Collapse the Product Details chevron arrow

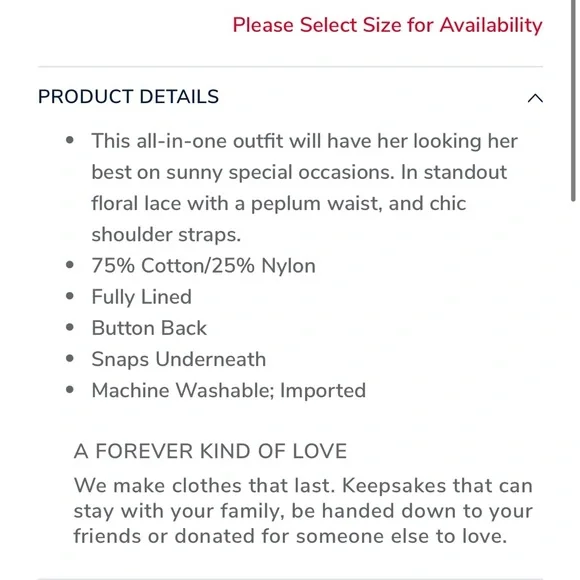[x=535, y=98]
